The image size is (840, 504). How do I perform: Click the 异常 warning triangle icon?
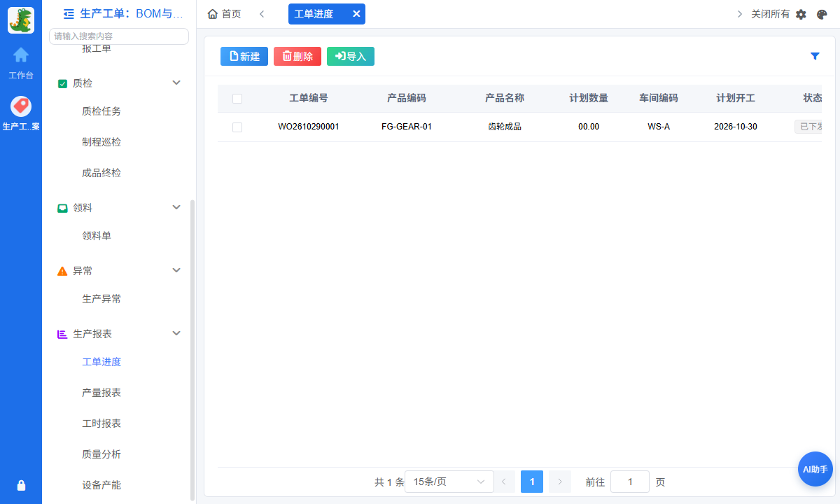[x=62, y=271]
